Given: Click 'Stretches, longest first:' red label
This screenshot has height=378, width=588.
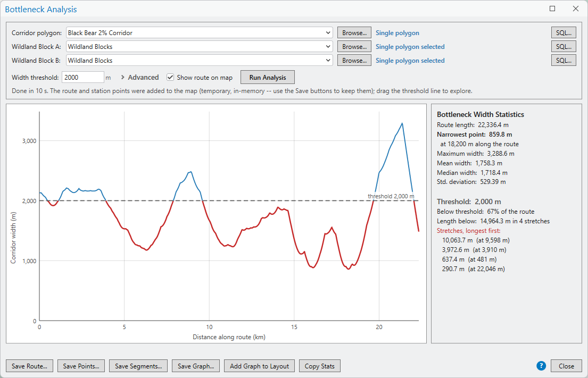Looking at the screenshot, I should (468, 231).
